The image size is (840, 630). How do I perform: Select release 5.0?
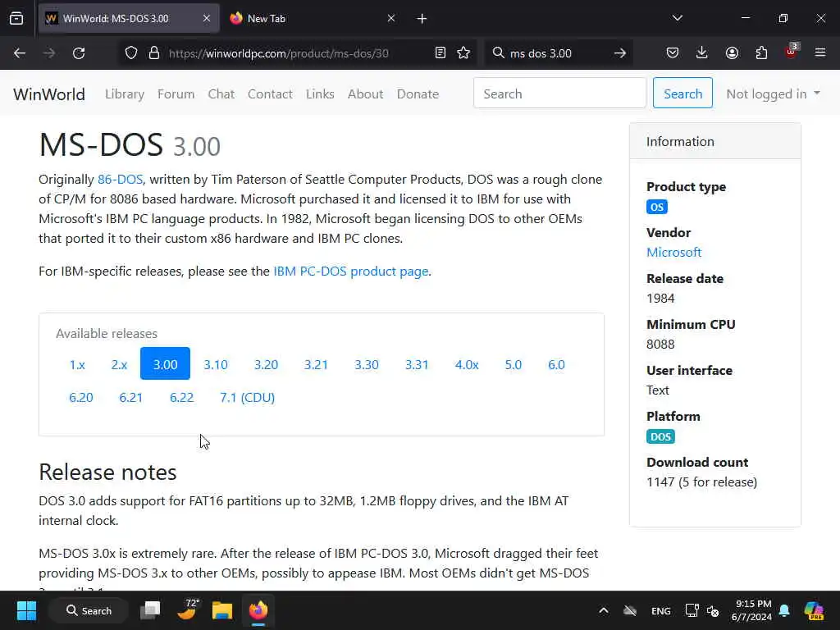pyautogui.click(x=514, y=365)
